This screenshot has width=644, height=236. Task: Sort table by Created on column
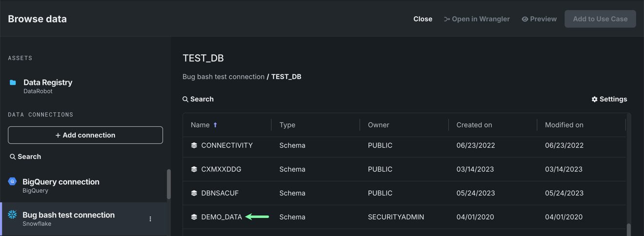474,125
